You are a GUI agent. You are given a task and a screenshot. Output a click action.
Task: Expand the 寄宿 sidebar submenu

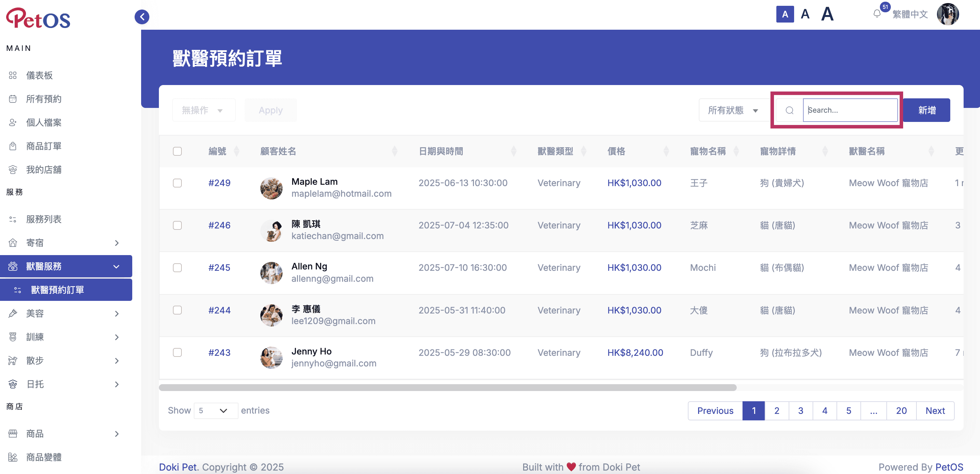[x=117, y=243]
